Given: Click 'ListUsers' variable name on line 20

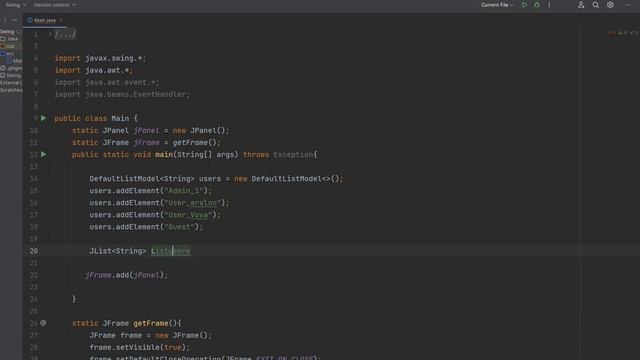Looking at the screenshot, I should (170, 251).
